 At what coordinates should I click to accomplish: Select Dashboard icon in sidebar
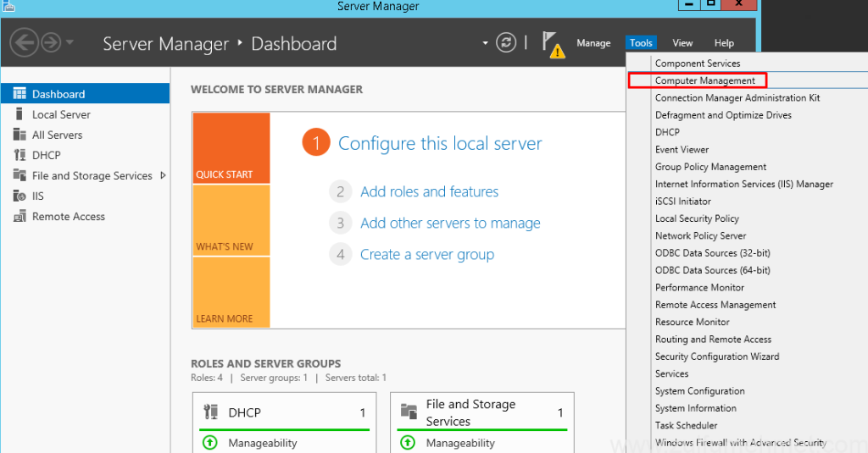click(19, 93)
